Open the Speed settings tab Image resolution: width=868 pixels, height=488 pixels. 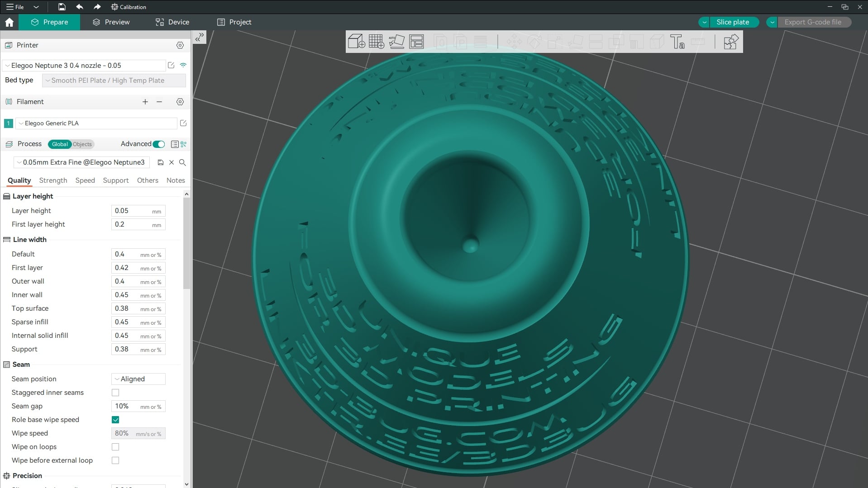click(85, 180)
